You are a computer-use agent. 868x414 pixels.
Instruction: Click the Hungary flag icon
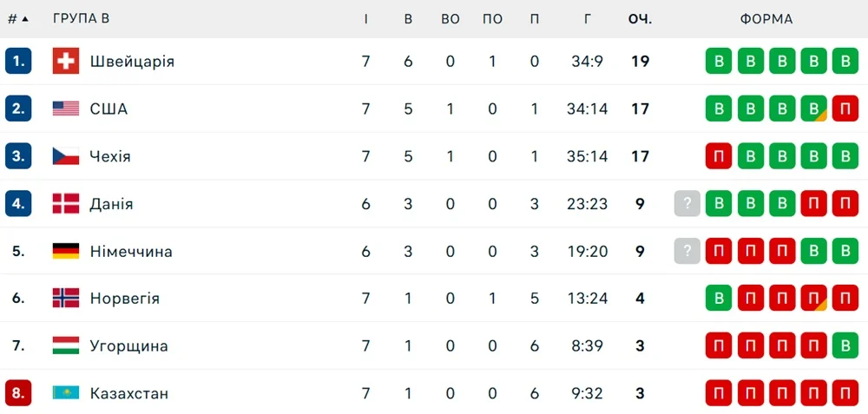point(66,345)
